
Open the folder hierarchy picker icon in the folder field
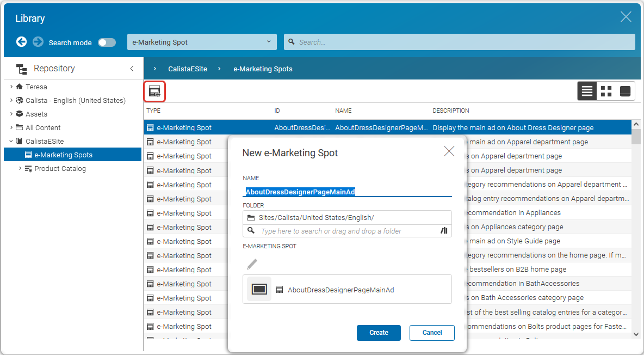(x=444, y=231)
